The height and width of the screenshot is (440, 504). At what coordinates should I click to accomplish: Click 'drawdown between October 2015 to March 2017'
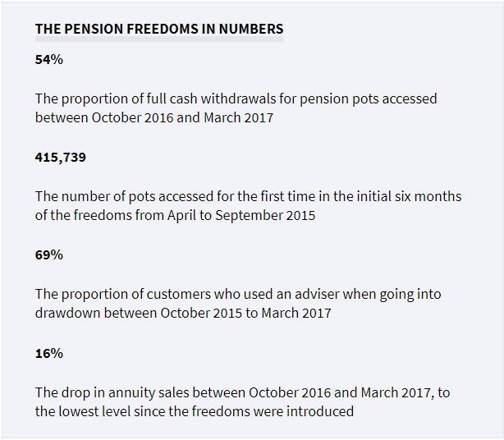pyautogui.click(x=183, y=313)
